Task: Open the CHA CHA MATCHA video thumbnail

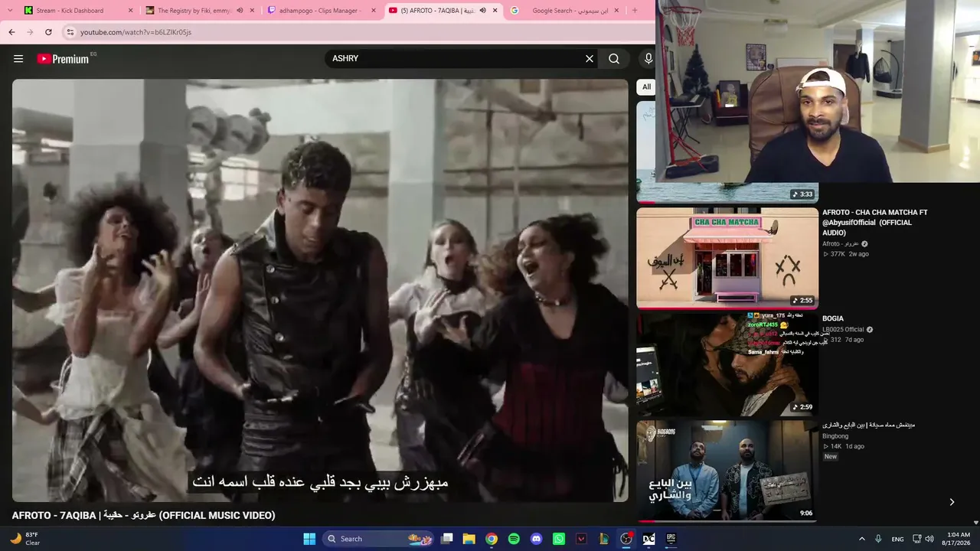Action: (727, 258)
